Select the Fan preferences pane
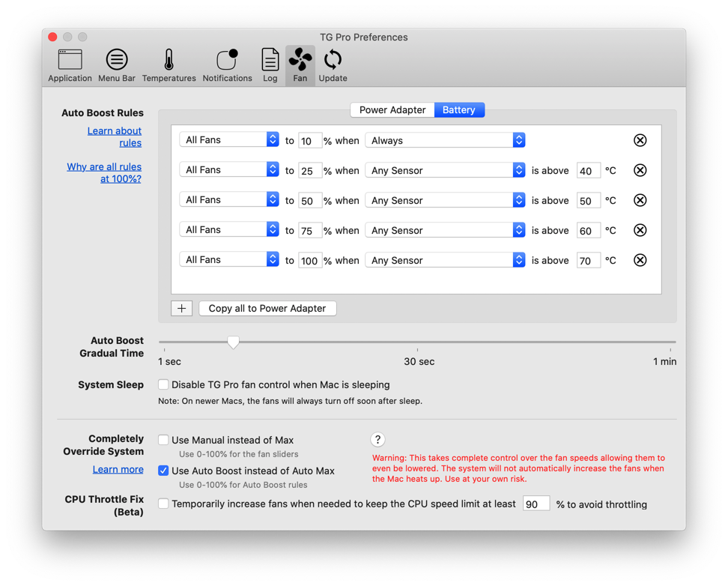Screen dimensions: 728x586 [300, 65]
